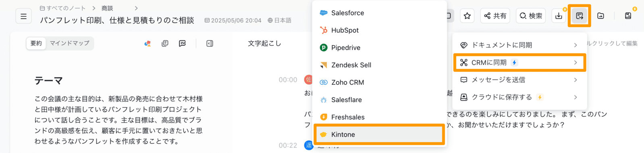Screen dimensions: 644x153
Task: Open the edit note icon in summary toolbar
Action: [182, 43]
